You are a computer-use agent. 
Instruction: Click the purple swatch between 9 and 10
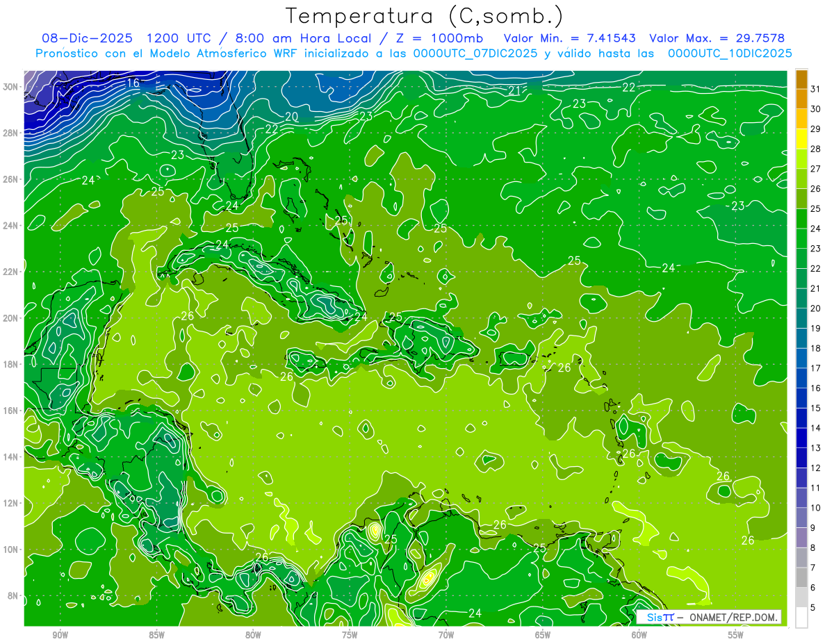pyautogui.click(x=801, y=518)
